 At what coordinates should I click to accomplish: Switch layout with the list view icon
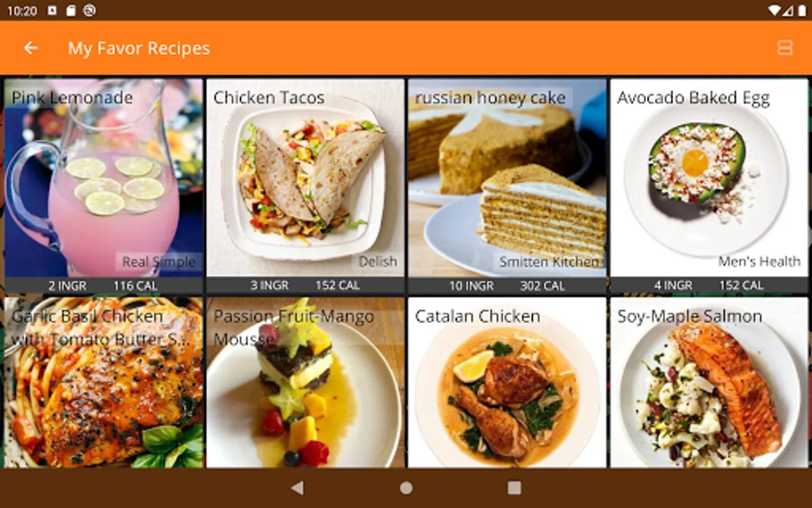coord(784,48)
